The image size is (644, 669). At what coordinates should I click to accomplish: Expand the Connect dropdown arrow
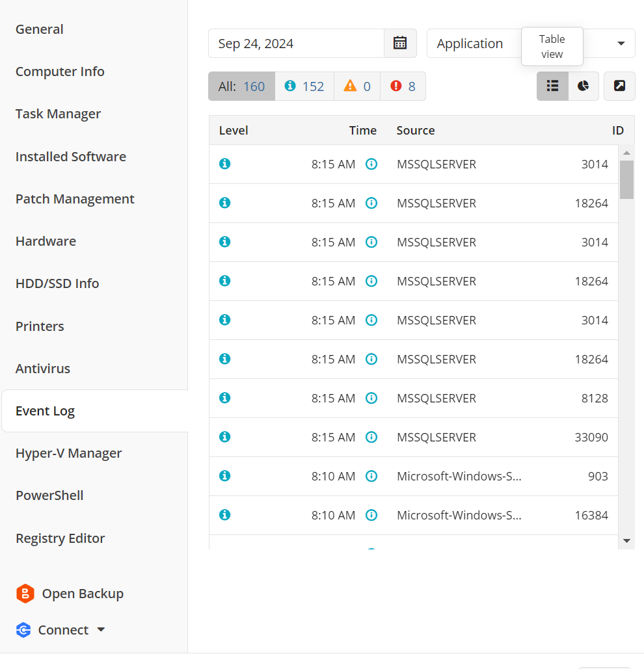coord(101,629)
